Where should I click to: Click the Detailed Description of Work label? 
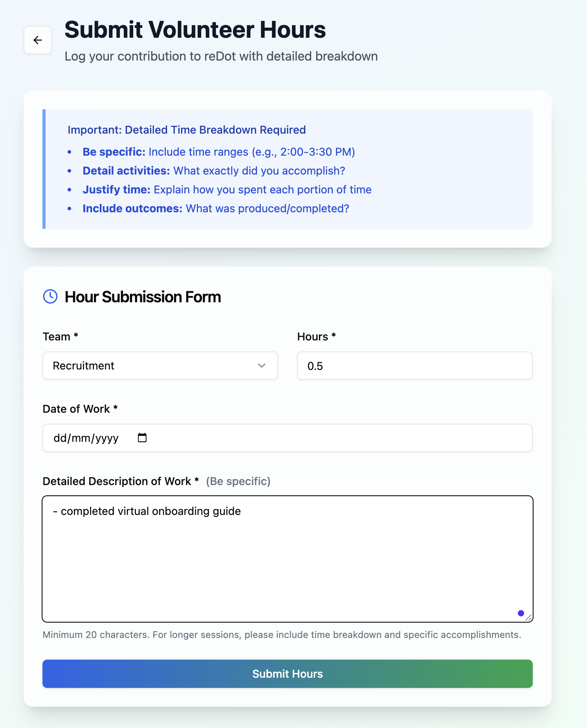[117, 481]
